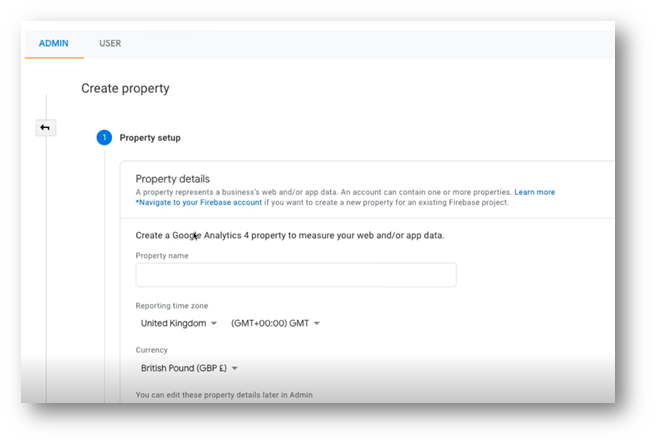Focus the Property name input field

click(x=296, y=275)
